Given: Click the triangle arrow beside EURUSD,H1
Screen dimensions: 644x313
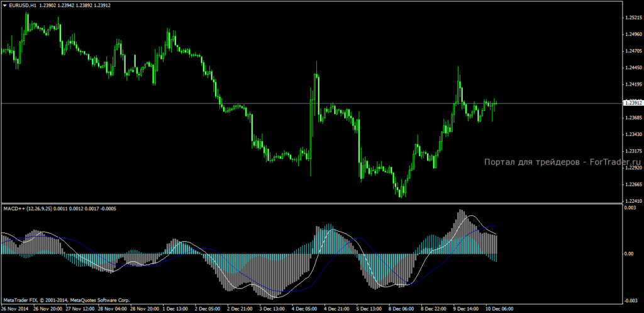Looking at the screenshot, I should tap(4, 5).
